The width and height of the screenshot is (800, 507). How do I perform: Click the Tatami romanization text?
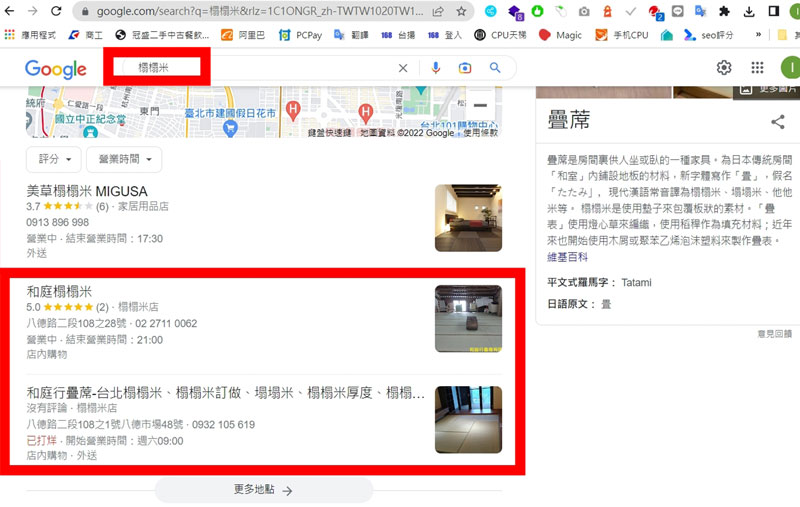(636, 283)
